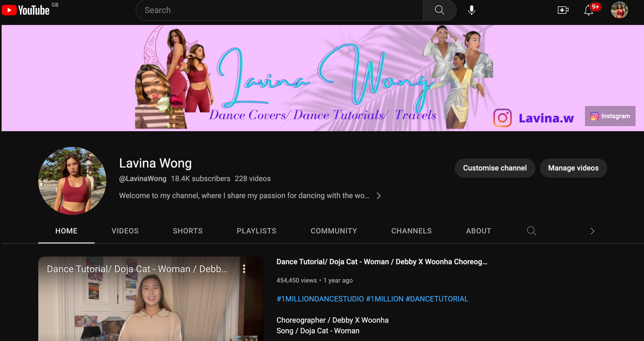Click the "Song / Doja Cat - Woman" line
This screenshot has height=341, width=644.
(318, 330)
